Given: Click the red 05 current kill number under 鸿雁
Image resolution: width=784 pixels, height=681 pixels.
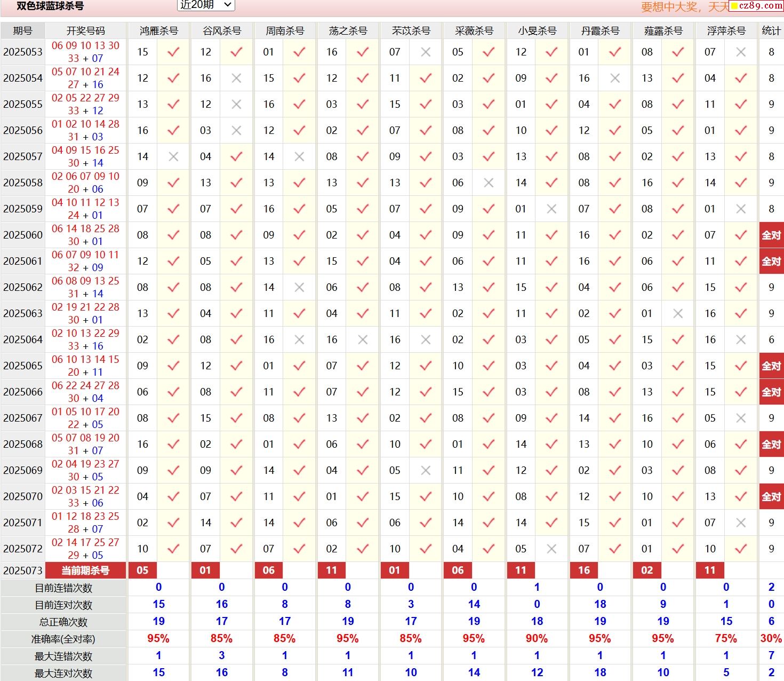Looking at the screenshot, I should [x=142, y=571].
